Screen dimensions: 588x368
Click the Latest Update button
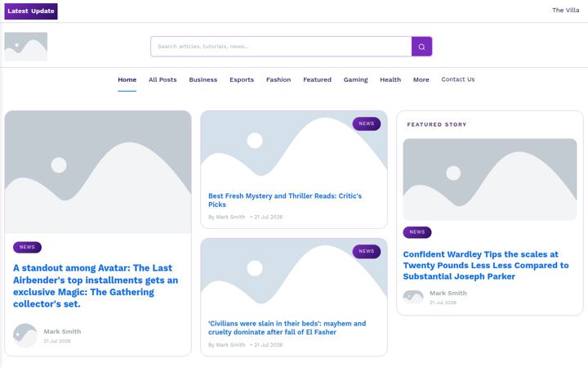tap(31, 11)
